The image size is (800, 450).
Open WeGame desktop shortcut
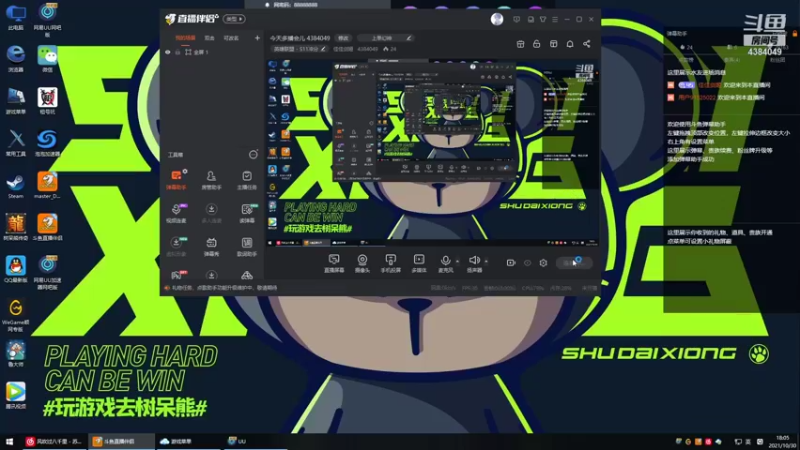(x=16, y=315)
